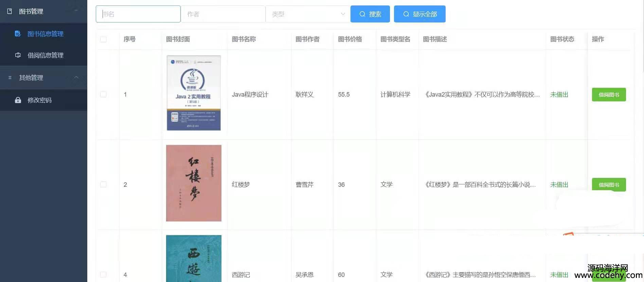Click 文学 type in 西游记 row
The height and width of the screenshot is (282, 644).
pos(387,275)
